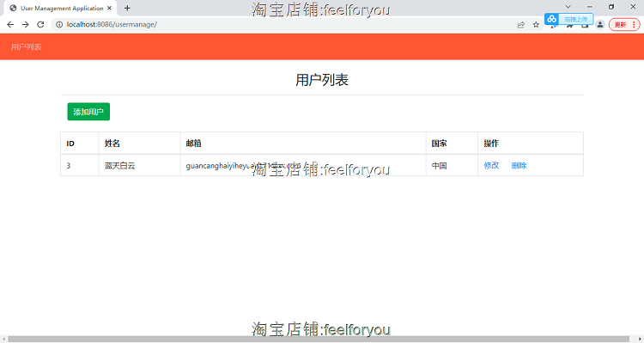The width and height of the screenshot is (644, 343).
Task: Reload the usermanage page
Action: click(x=40, y=25)
